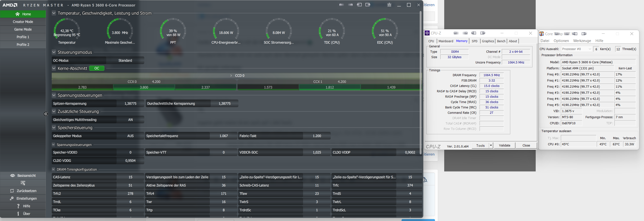Click the Core Temp thermometer icon in its title bar
Image resolution: width=644 pixels, height=221 pixels.
542,34
